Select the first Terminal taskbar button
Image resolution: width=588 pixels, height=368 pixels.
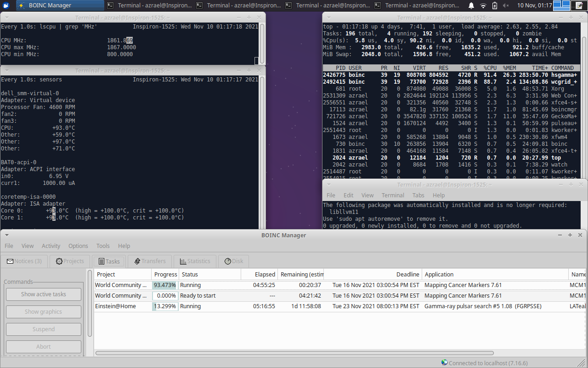(149, 6)
